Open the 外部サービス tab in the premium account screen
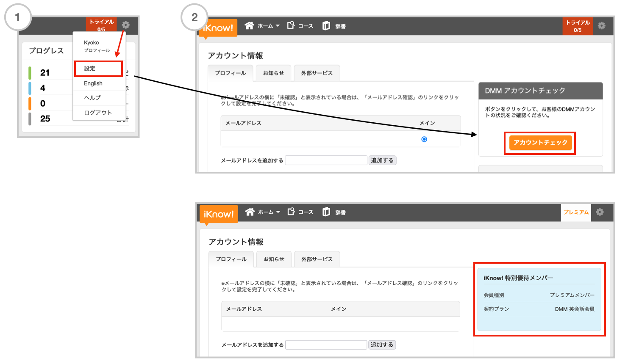The height and width of the screenshot is (364, 628). click(x=317, y=259)
